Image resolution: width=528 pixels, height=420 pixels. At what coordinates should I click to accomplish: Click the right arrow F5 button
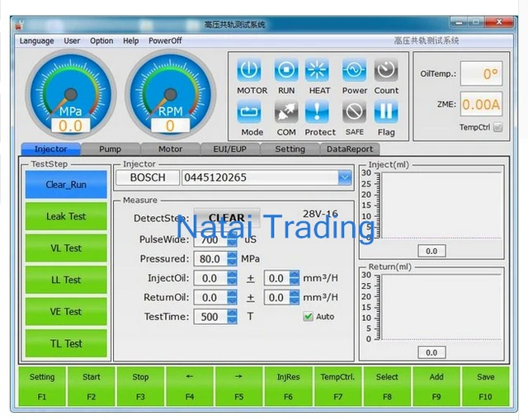pos(238,386)
